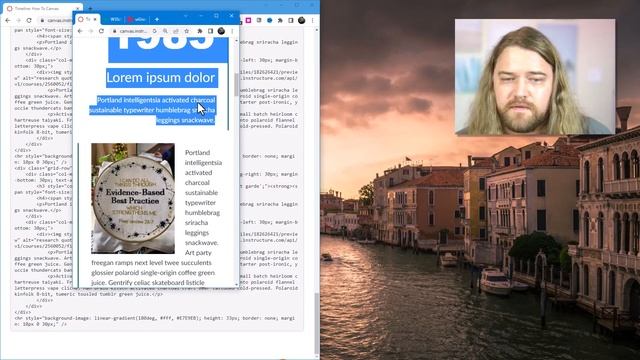Screen dimensions: 640x360
Task: Click the Evidence-Based Best Practice embroidery image
Action: pyautogui.click(x=133, y=198)
